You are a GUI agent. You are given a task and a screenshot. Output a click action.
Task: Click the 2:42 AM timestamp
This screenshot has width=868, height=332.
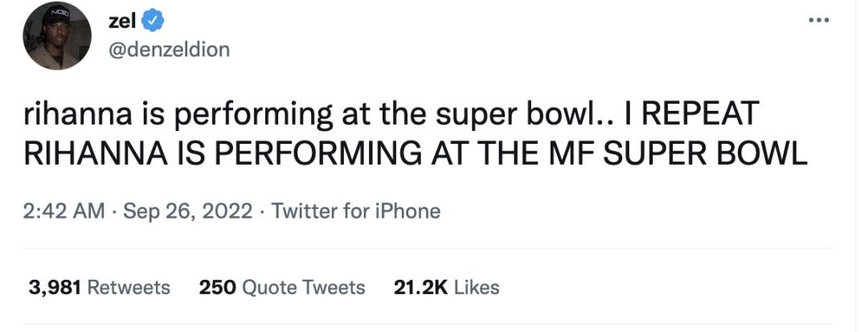[64, 211]
